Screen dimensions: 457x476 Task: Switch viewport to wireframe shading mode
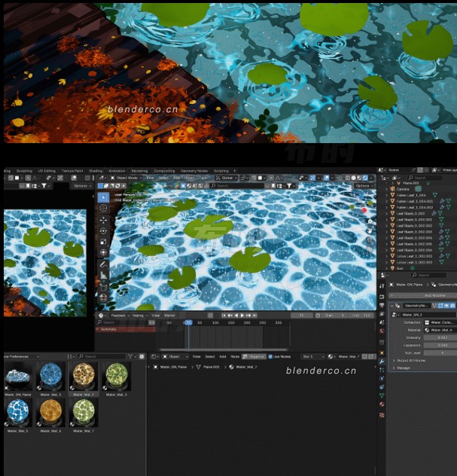(x=348, y=178)
